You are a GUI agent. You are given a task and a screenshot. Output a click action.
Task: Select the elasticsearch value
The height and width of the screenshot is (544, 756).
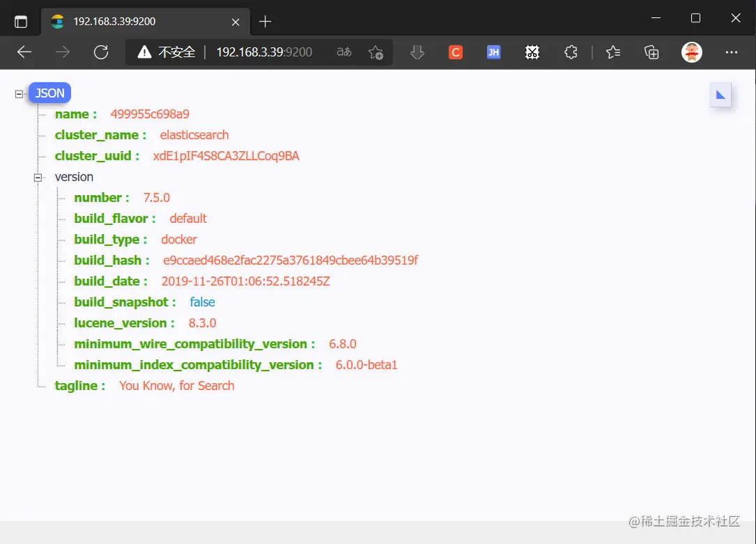(194, 135)
